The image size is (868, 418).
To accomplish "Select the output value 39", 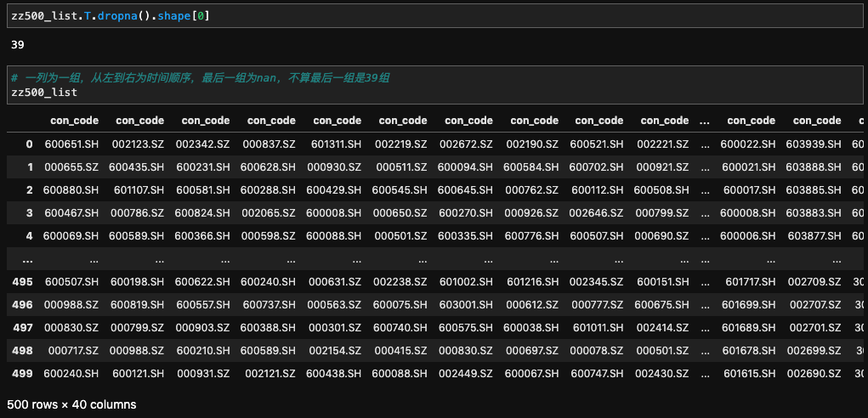I will tap(18, 45).
